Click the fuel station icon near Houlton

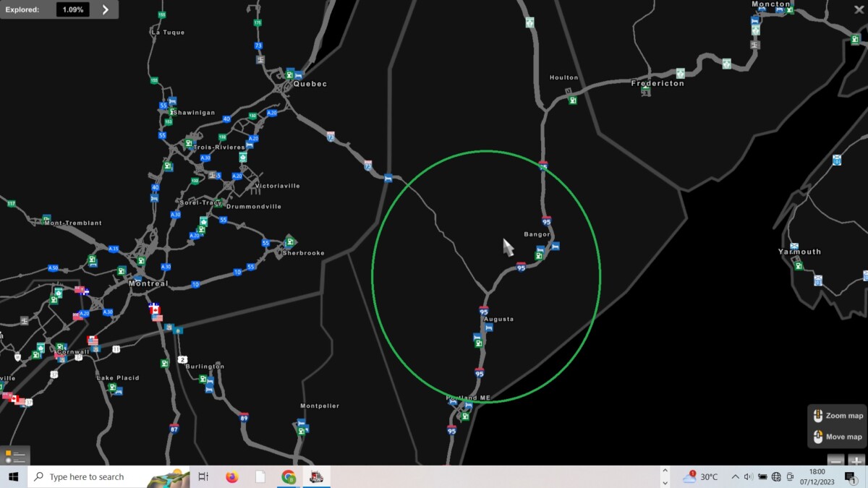572,100
